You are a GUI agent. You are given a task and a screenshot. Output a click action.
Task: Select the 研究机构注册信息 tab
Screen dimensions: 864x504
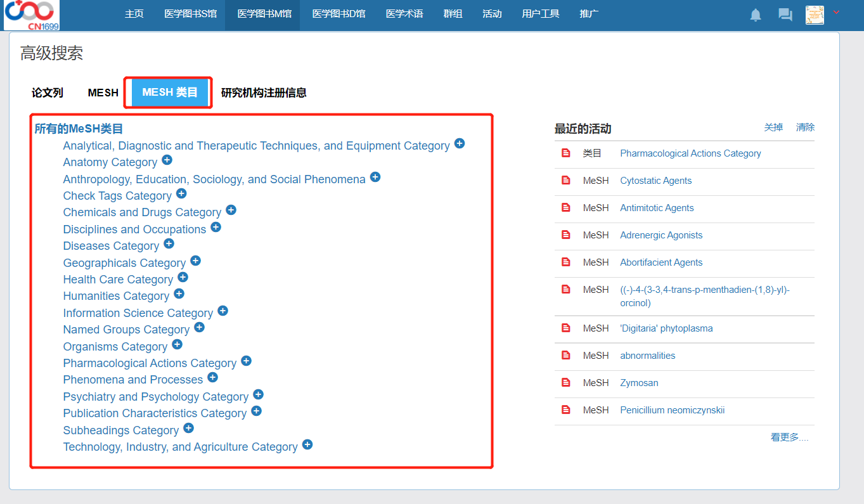pyautogui.click(x=264, y=93)
